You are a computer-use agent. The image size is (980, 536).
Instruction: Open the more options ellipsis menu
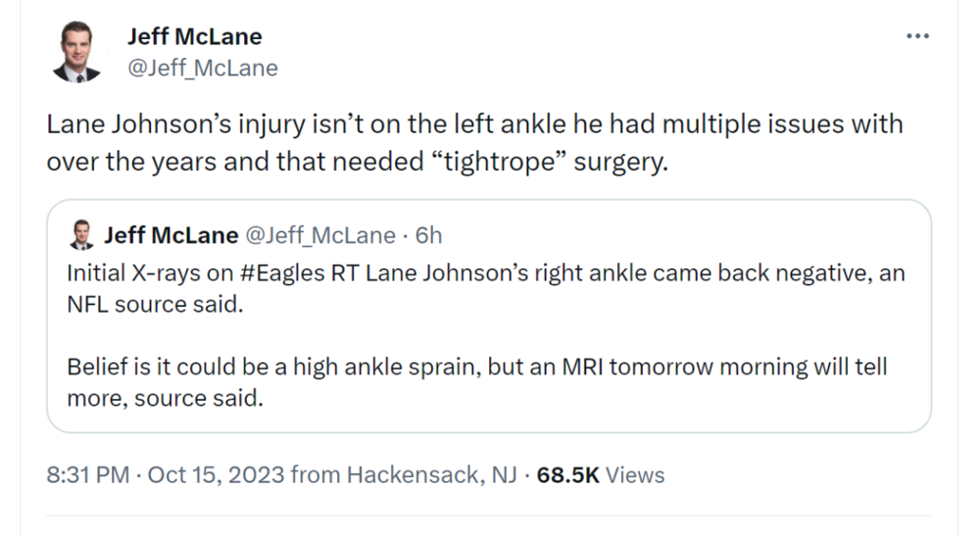pos(917,36)
